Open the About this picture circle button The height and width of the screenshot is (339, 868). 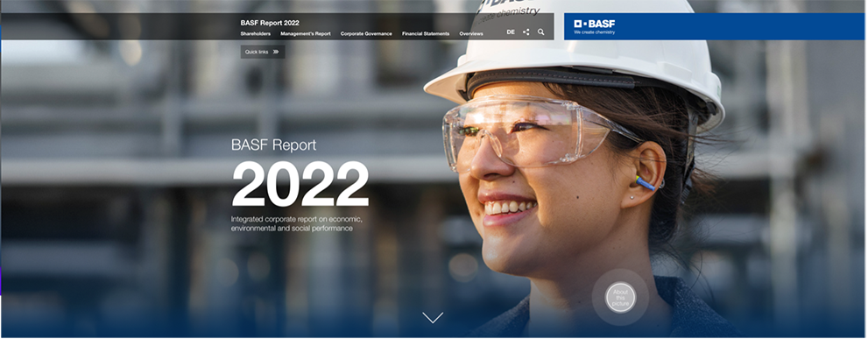tap(620, 298)
